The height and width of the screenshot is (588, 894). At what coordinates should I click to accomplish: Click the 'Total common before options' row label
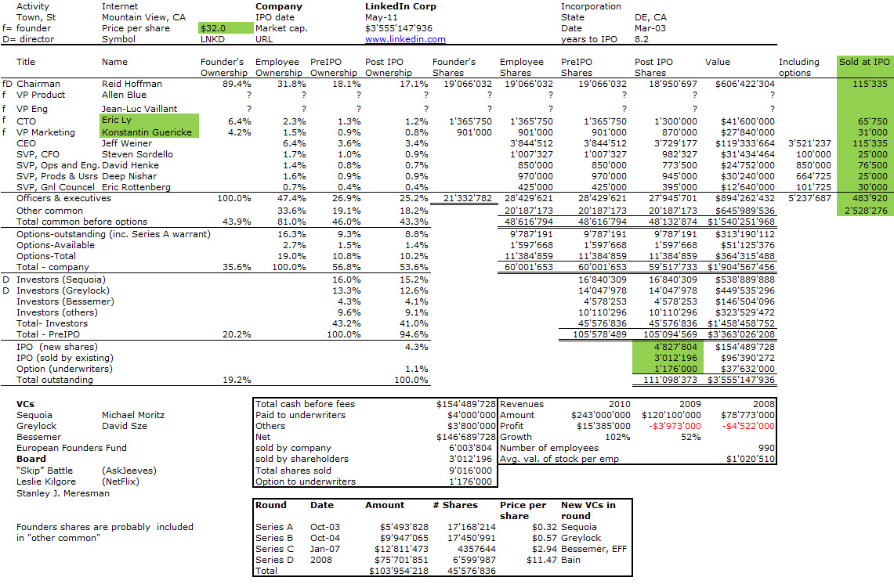tap(81, 222)
